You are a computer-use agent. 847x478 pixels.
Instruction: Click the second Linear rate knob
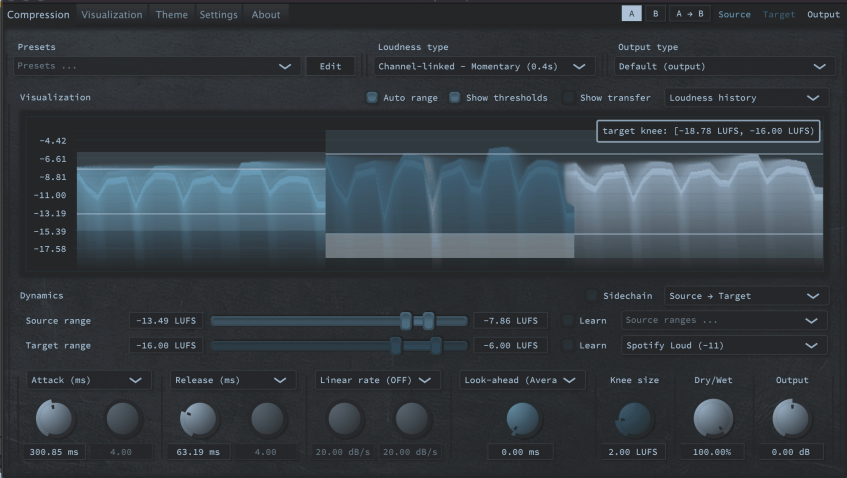[412, 419]
